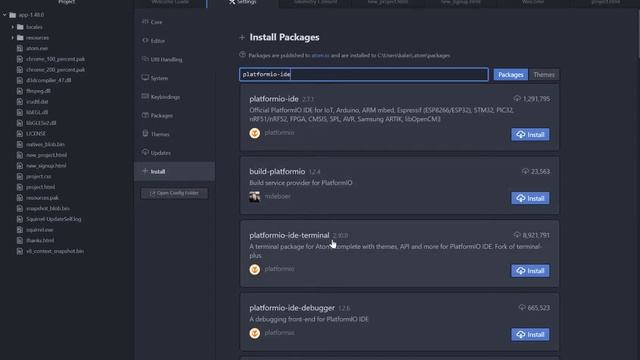Viewport: 640px width, 360px height.
Task: Click the Updates section cloud icon
Action: click(x=145, y=152)
